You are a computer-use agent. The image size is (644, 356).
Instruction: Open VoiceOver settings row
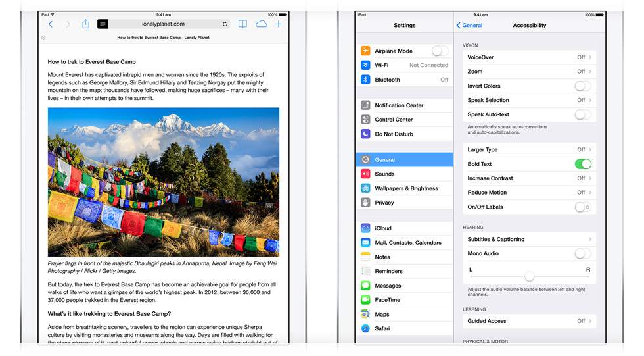pos(529,57)
